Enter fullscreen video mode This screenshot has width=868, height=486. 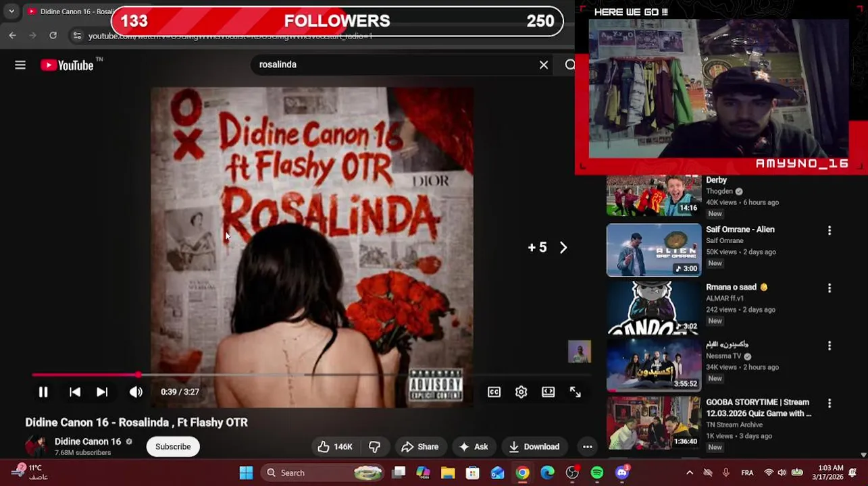576,392
